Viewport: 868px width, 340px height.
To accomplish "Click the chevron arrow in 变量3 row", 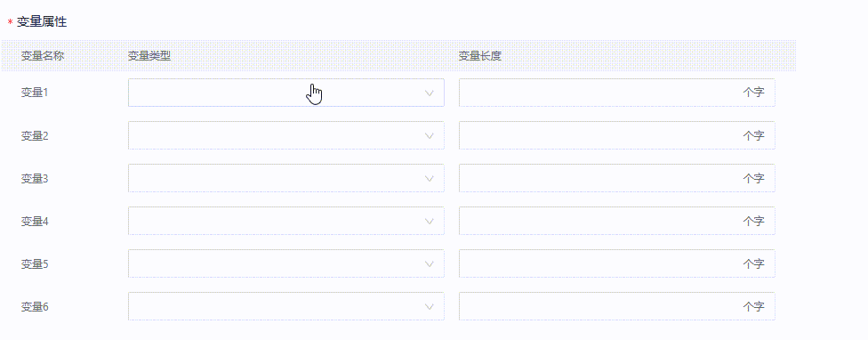I will click(x=429, y=178).
